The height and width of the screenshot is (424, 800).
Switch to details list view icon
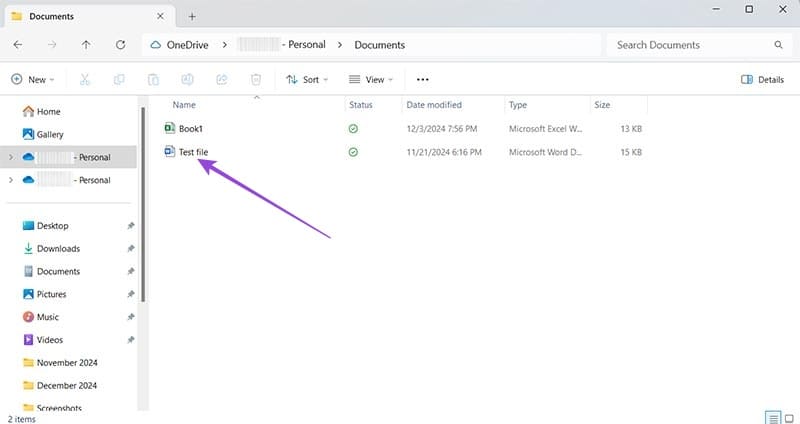771,417
